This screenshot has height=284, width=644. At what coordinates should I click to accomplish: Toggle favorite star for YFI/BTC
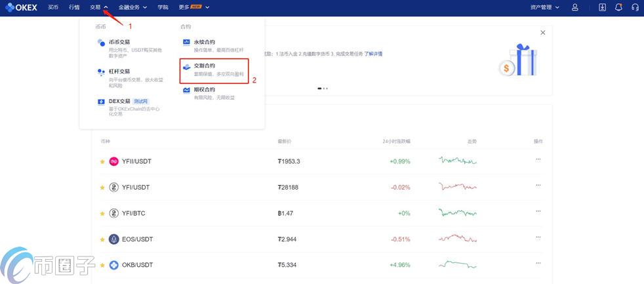(x=102, y=214)
